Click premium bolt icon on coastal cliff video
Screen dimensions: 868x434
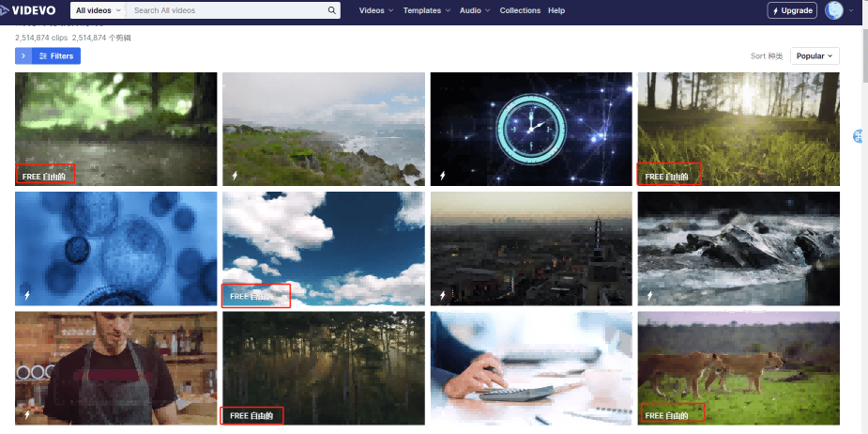[x=234, y=176]
